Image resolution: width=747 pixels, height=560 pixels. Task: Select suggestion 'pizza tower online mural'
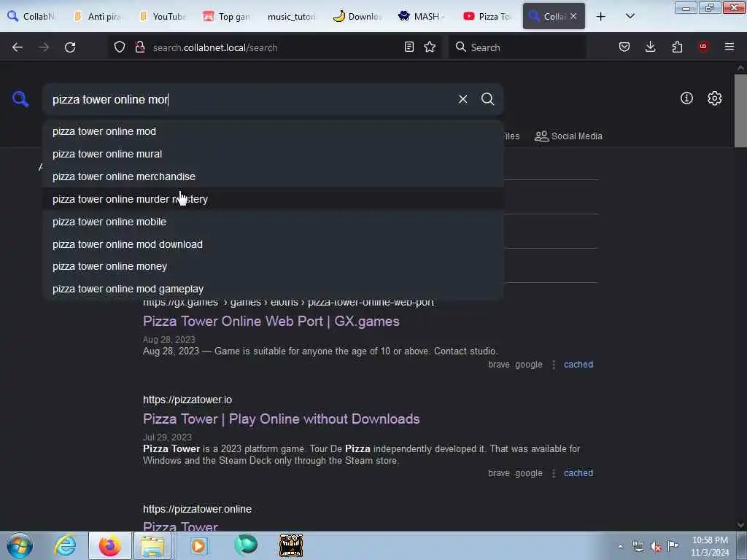[273, 154]
